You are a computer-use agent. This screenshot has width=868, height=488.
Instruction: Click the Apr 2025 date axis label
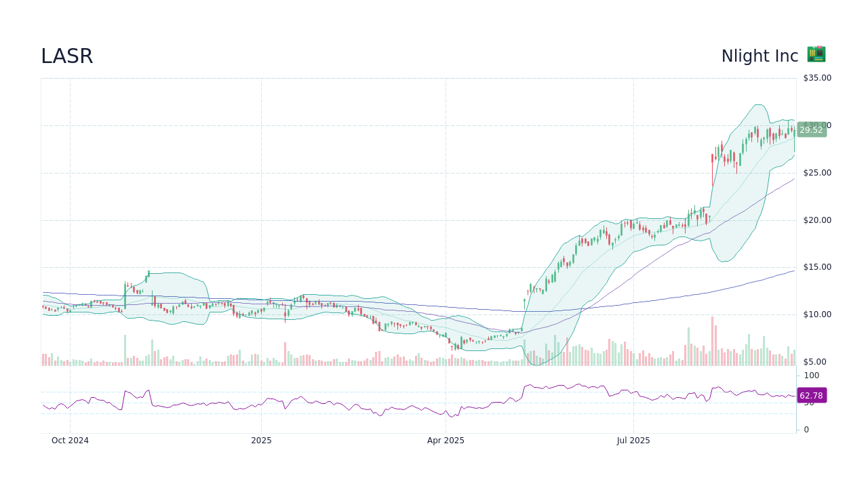[x=446, y=440]
